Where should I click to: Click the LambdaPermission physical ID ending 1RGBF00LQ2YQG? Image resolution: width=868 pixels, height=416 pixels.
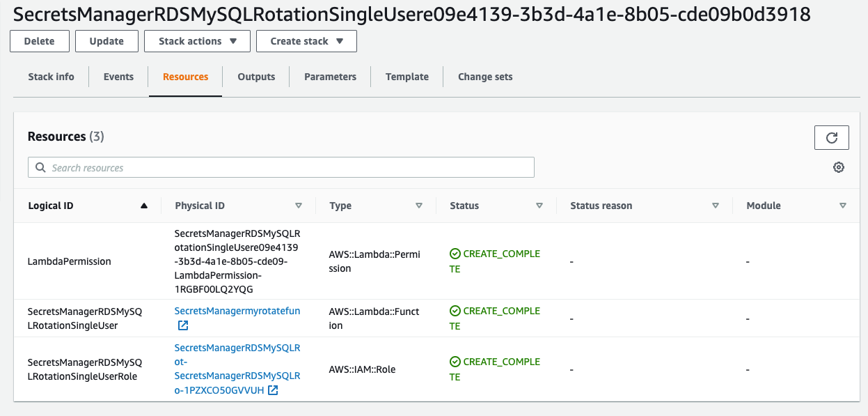click(237, 261)
